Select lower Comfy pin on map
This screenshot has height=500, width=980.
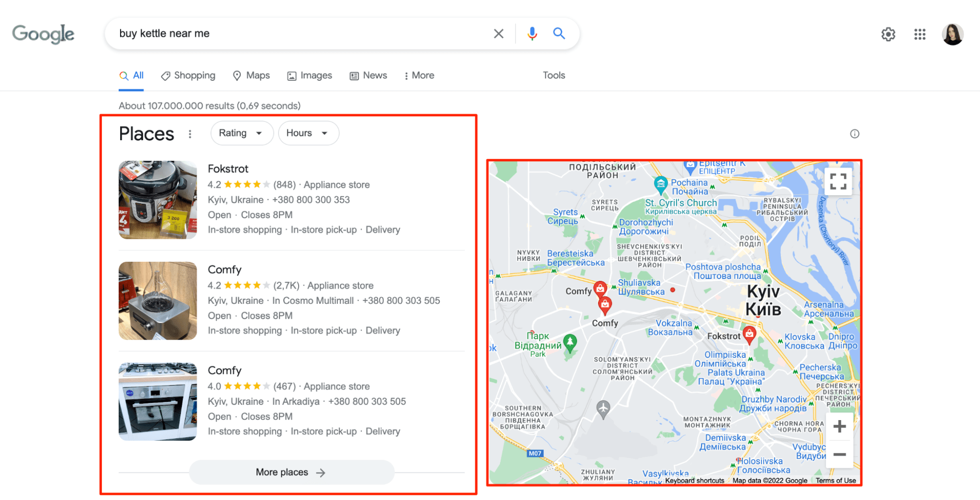[605, 305]
